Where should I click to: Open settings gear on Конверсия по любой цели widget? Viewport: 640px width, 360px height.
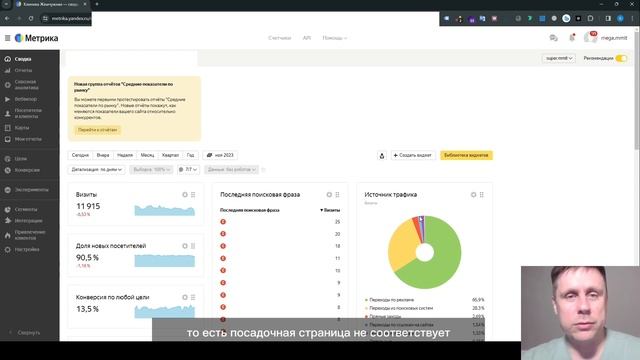click(185, 297)
